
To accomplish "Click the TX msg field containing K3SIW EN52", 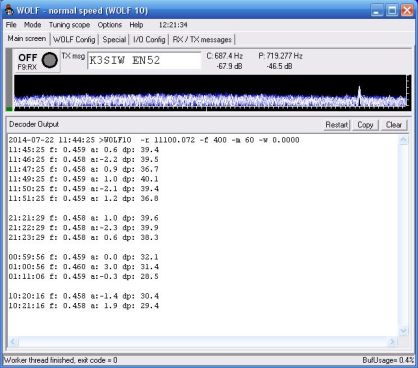I will click(x=144, y=60).
